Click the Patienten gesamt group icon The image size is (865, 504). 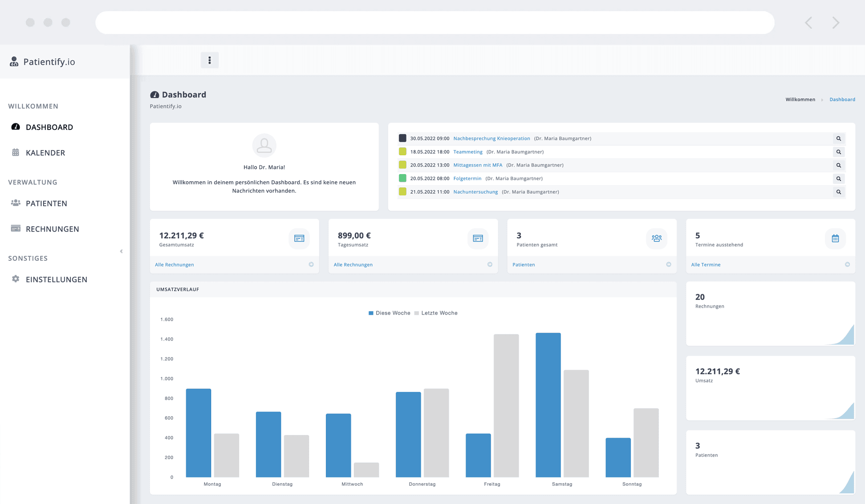click(x=656, y=239)
